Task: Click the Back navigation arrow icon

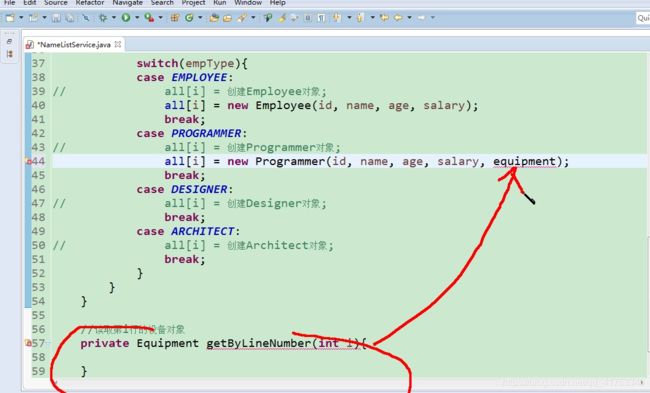Action: click(x=398, y=18)
